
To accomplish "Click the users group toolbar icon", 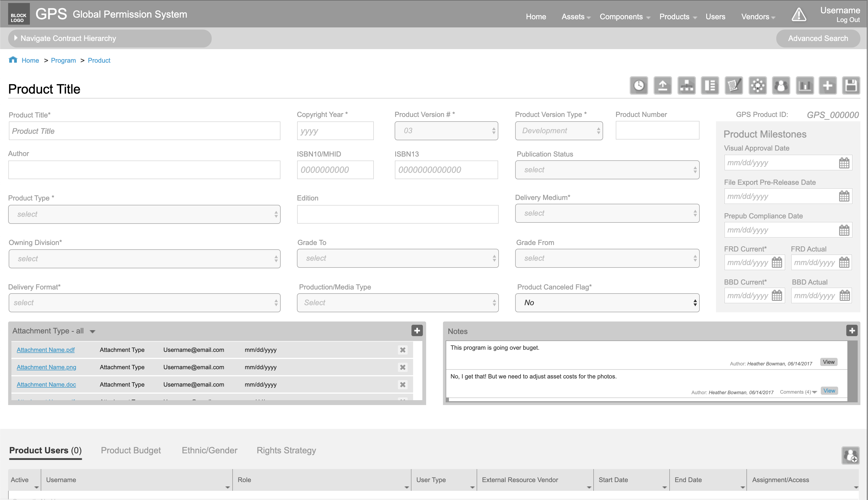I will click(x=781, y=85).
